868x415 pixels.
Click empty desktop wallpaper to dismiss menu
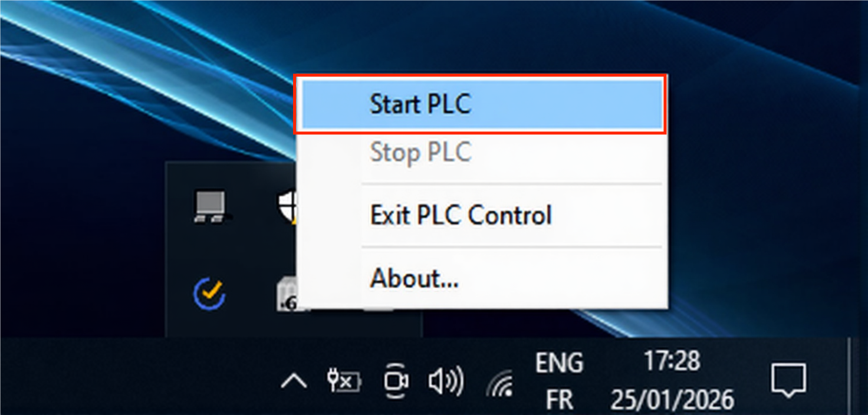(x=118, y=88)
